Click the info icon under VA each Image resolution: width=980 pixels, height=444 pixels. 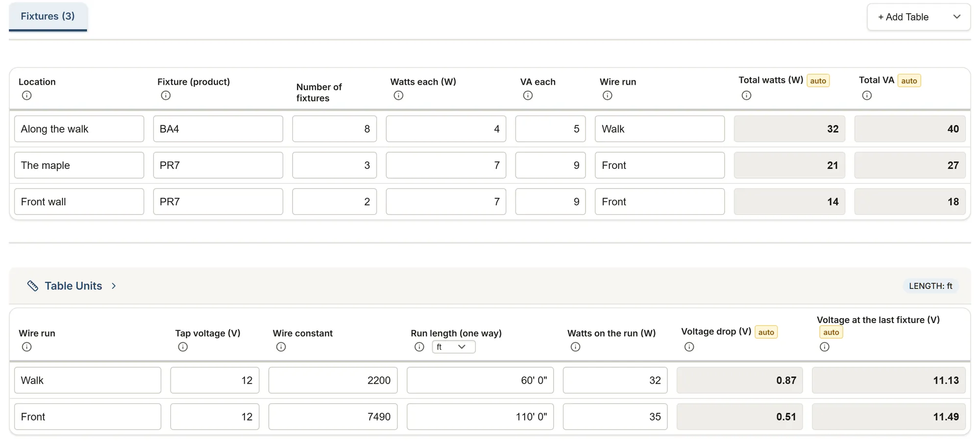pyautogui.click(x=528, y=95)
